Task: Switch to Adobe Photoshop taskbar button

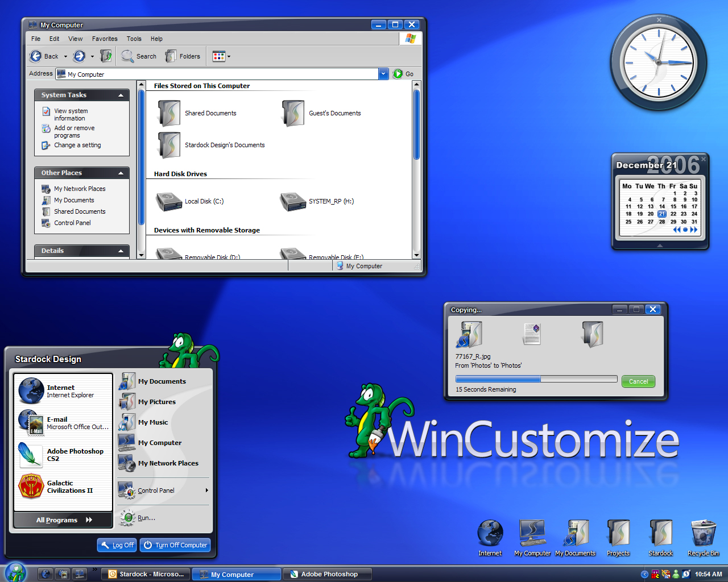Action: click(328, 574)
